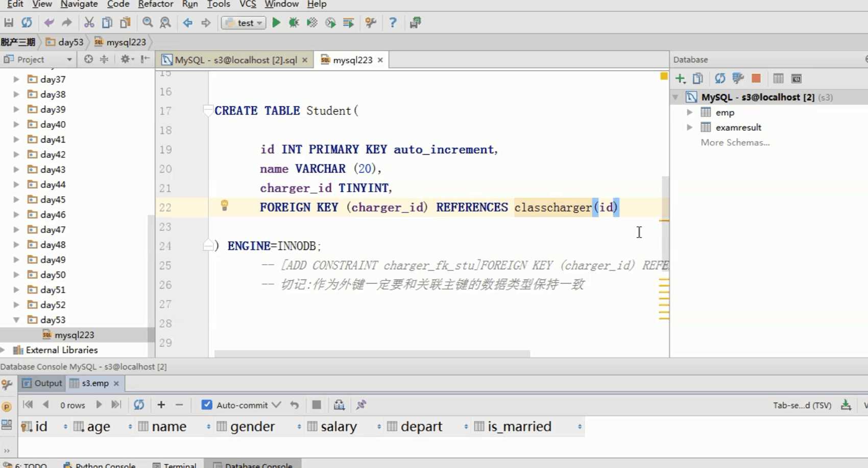Go to last page of result rows

click(116, 405)
